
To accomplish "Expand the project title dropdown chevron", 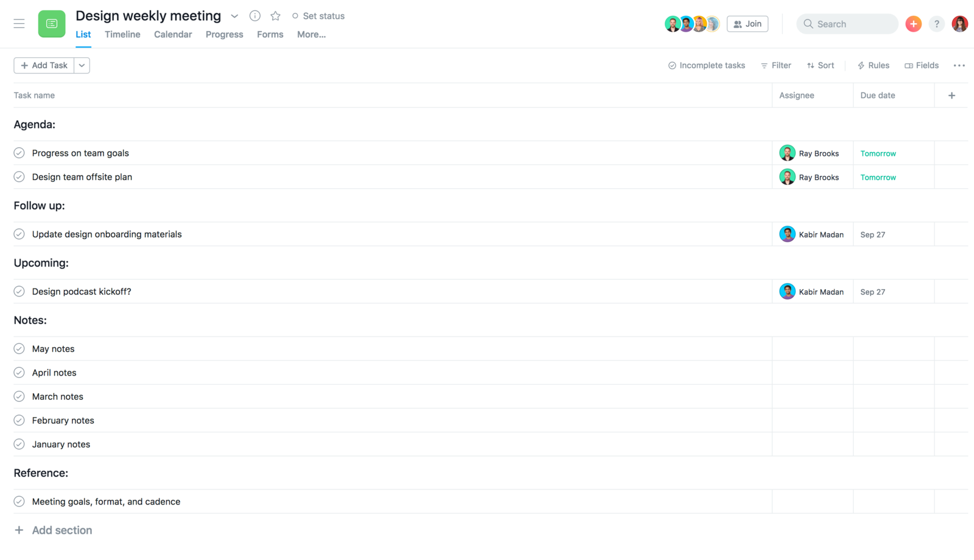I will point(234,16).
